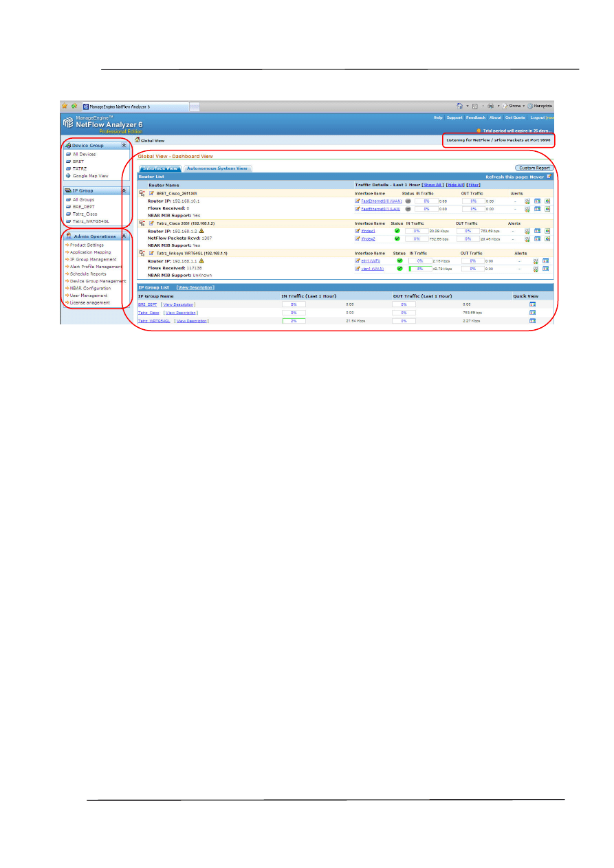Click the edit icon next to ifIndex1 interface
The width and height of the screenshot is (614, 868).
(358, 231)
